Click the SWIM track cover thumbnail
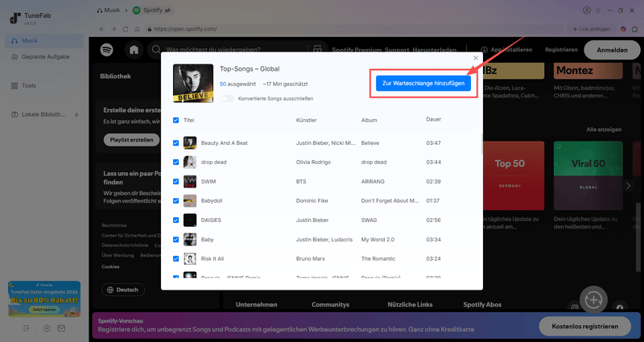The height and width of the screenshot is (342, 644). (x=190, y=182)
